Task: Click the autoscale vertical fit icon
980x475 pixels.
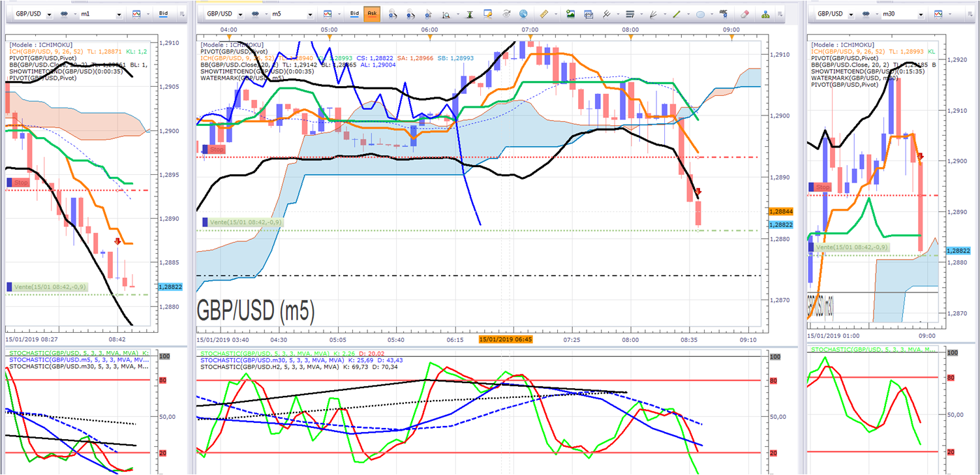Action: click(470, 14)
